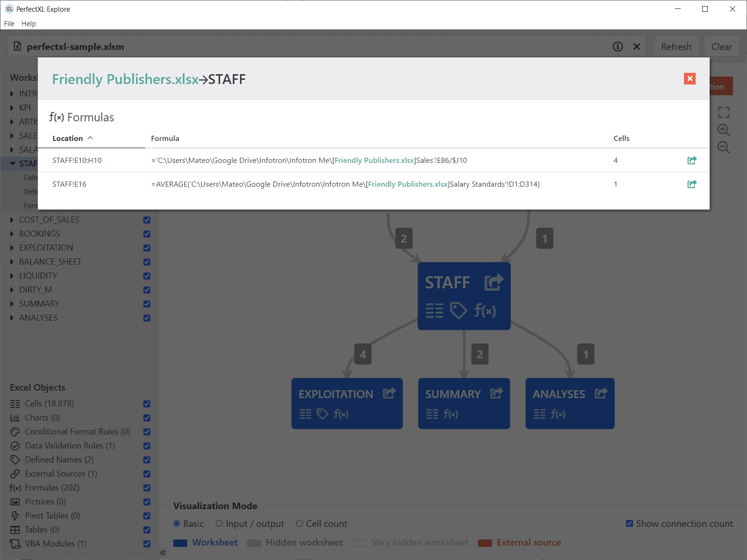Open formulas icon on STAFF node
747x560 pixels.
(x=485, y=310)
